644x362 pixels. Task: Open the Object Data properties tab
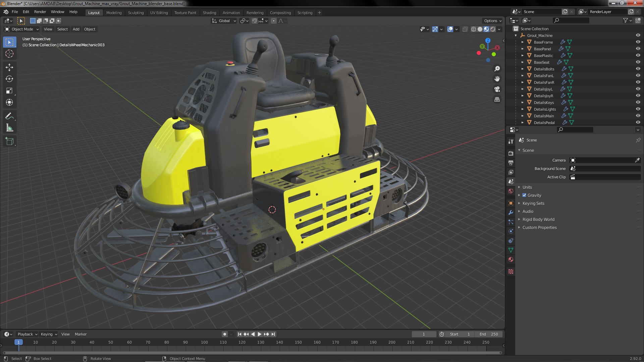click(511, 250)
